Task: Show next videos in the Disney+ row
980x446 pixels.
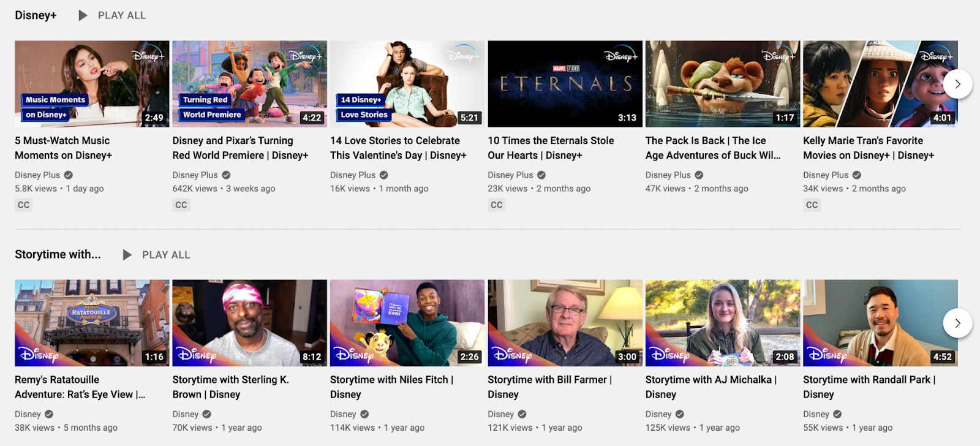Action: click(x=958, y=84)
